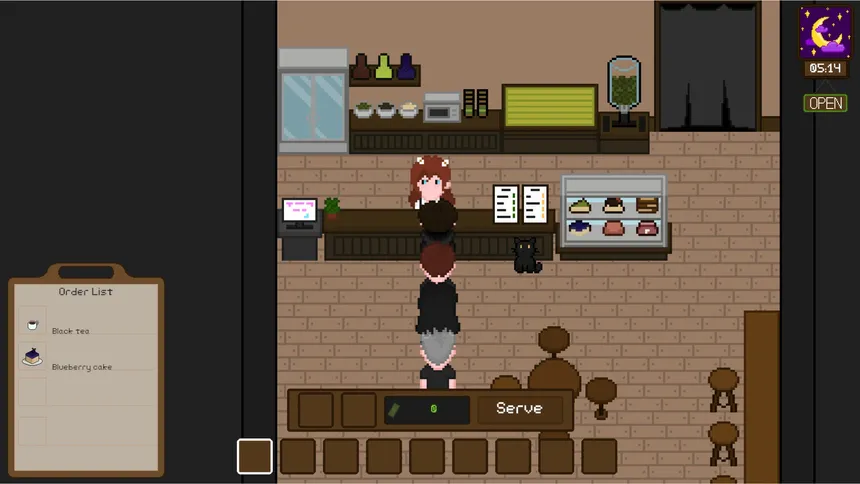Toggle the OPEN shop sign

tap(825, 103)
